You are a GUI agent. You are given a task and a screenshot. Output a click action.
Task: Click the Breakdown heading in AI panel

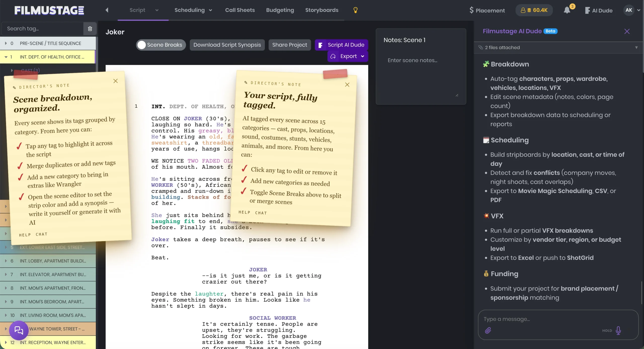point(510,64)
